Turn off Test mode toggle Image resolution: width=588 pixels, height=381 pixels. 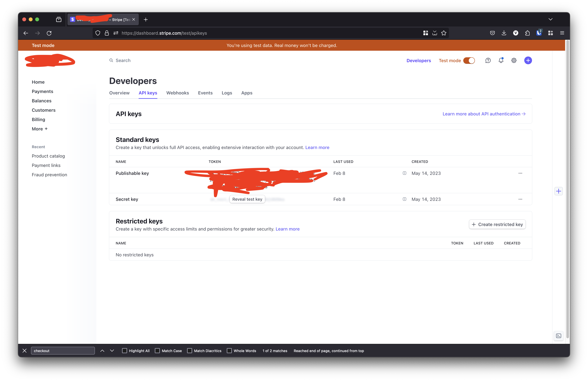point(469,60)
